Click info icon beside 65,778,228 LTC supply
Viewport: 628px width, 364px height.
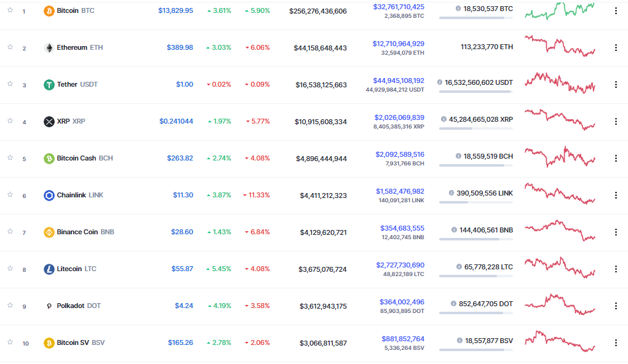pos(459,267)
